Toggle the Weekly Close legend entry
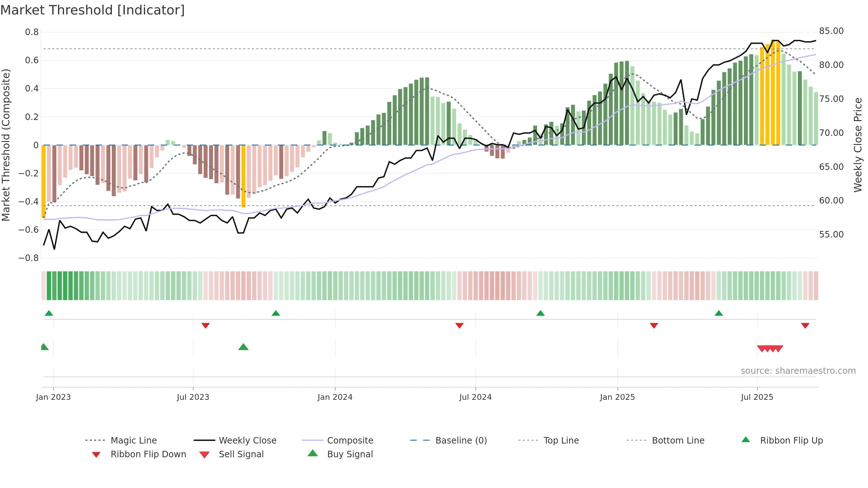Viewport: 868px width, 488px height. pos(235,440)
